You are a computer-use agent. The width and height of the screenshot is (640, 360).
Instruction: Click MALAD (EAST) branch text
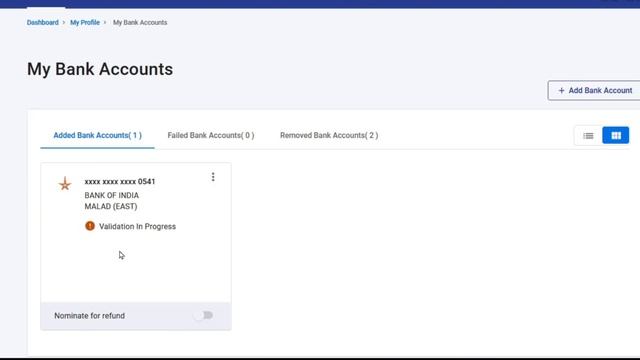(x=111, y=207)
